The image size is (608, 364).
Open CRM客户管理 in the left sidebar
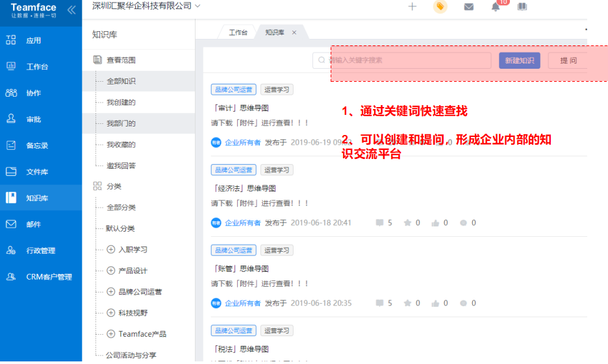coord(41,277)
